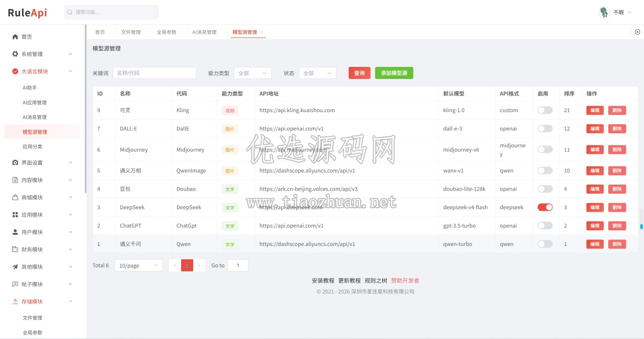Open the 能力类型 filter dropdown
This screenshot has height=339, width=644.
click(253, 73)
